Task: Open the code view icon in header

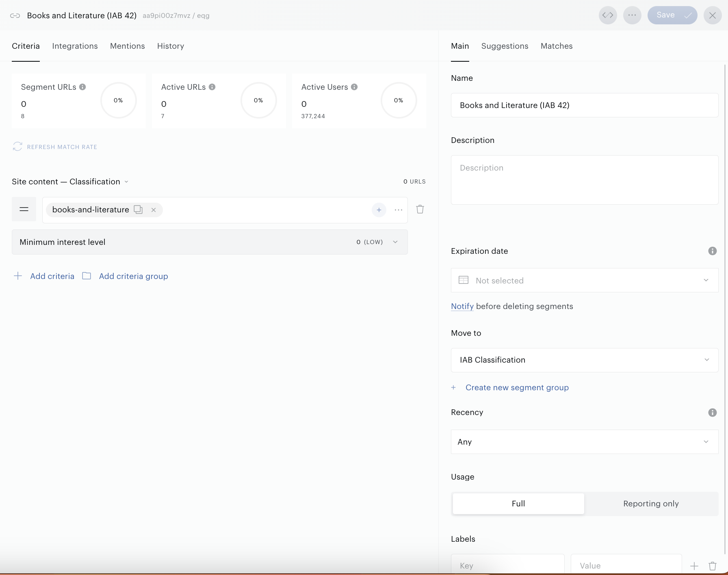Action: click(x=608, y=15)
